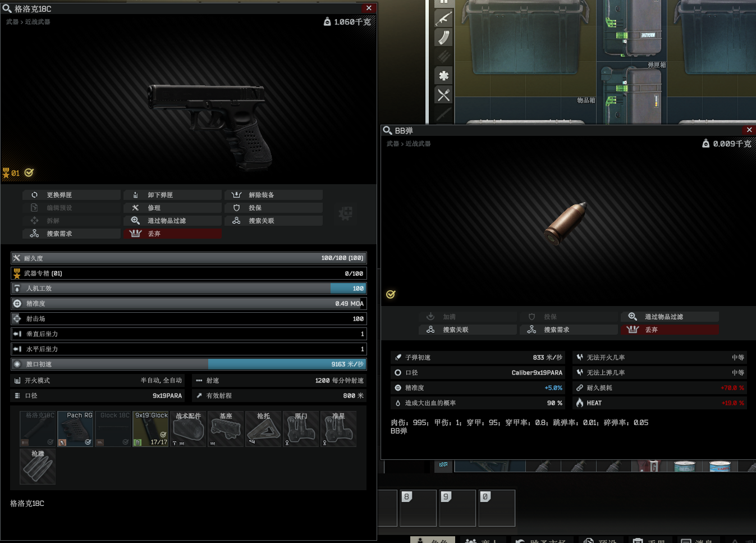Open the 跳蚤市场 flea market tab
Viewport: 756px width, 543px height.
[541, 540]
